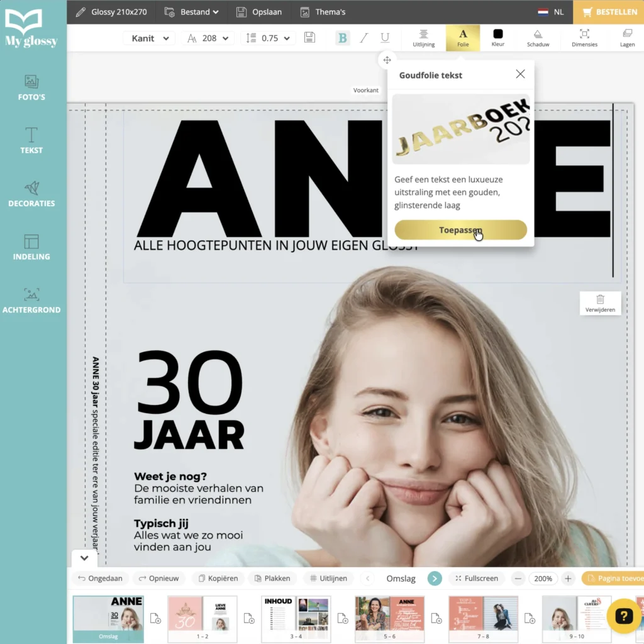Open the Dimensies panel

pos(584,38)
